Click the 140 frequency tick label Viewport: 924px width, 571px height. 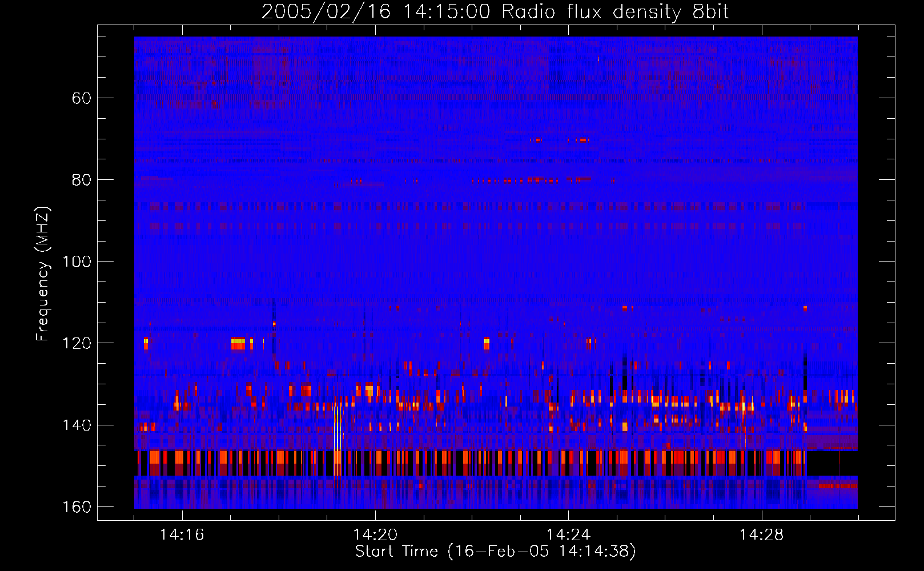[77, 425]
